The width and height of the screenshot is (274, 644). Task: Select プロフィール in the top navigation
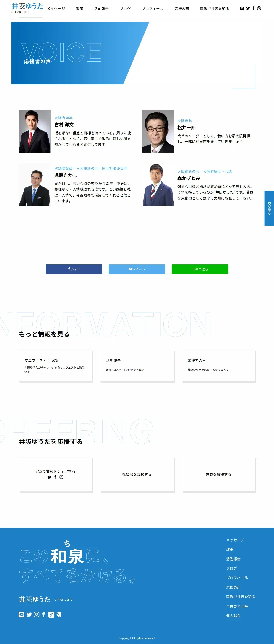click(153, 8)
